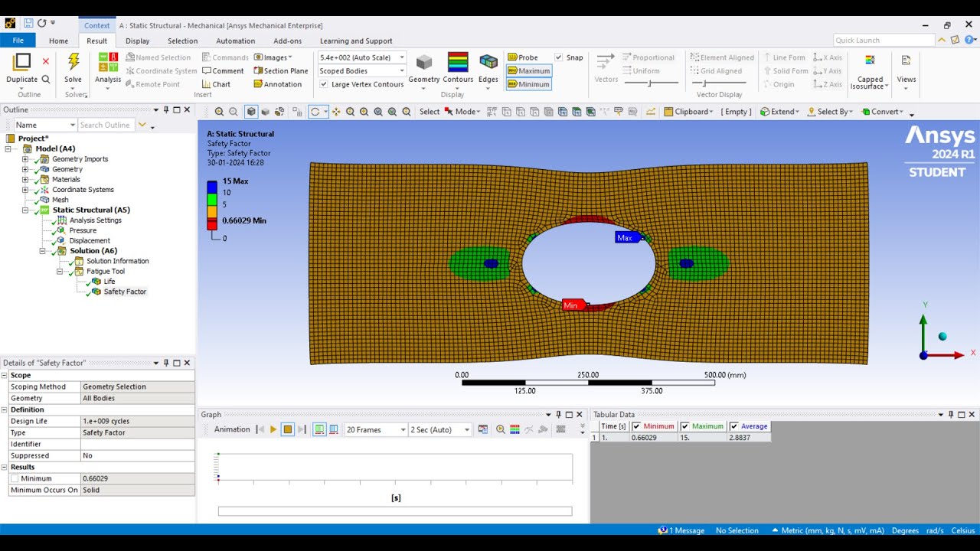Open the Geometry display cube icon

423,62
